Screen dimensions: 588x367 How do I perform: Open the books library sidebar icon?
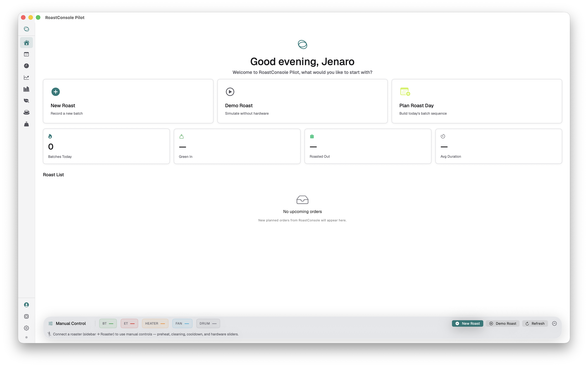(x=26, y=89)
